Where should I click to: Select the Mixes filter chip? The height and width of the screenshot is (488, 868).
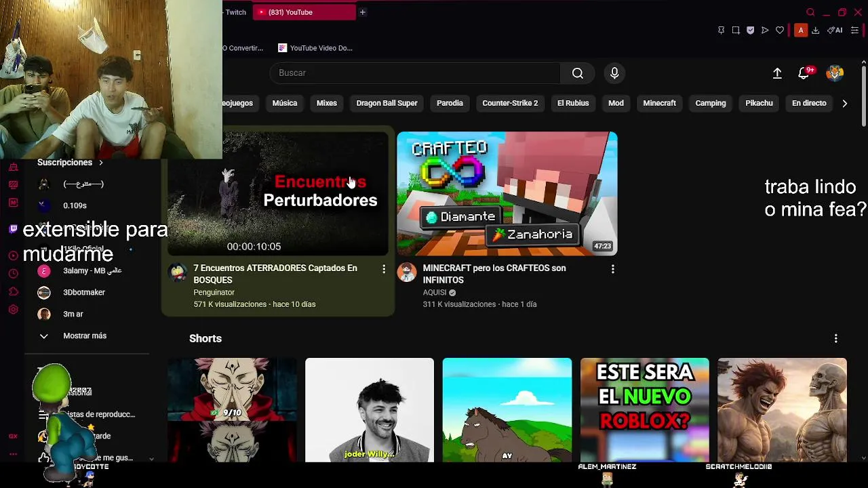(327, 103)
